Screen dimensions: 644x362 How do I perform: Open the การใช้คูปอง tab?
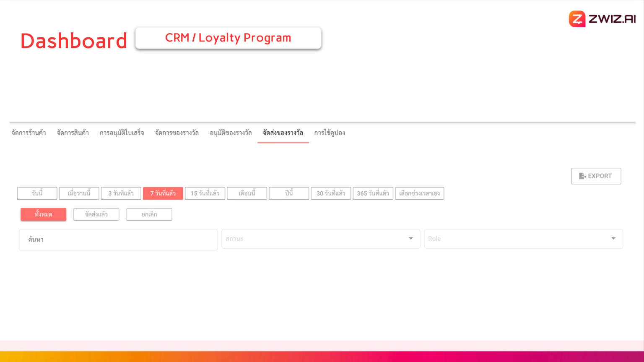tap(330, 133)
